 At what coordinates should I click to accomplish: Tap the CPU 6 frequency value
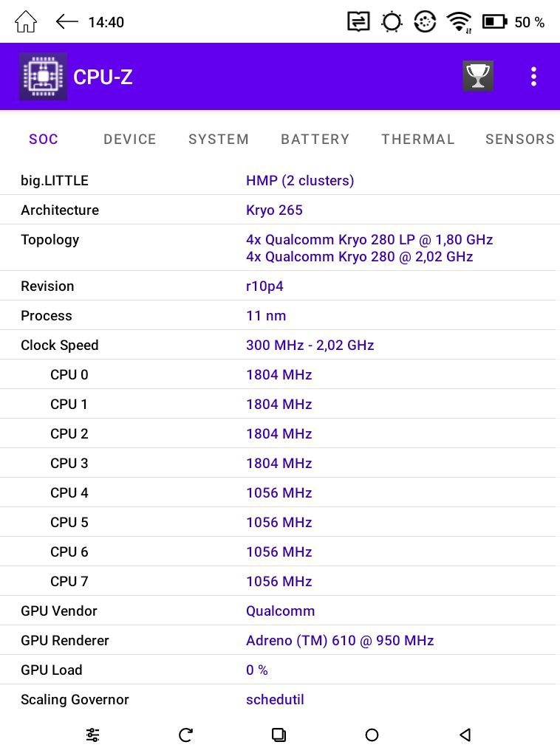pos(279,552)
